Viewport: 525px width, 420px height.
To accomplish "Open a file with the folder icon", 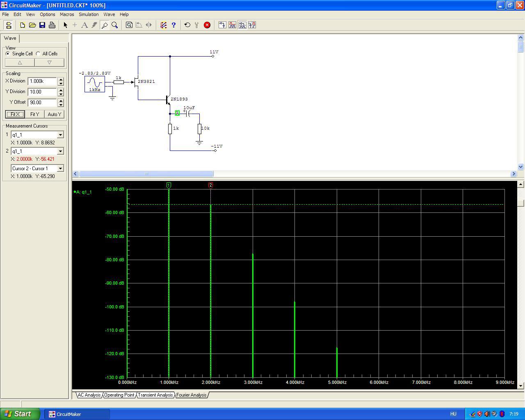I will pos(32,25).
